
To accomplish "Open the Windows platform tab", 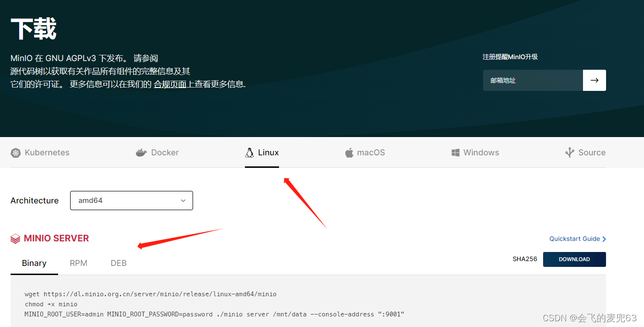I will coord(475,153).
